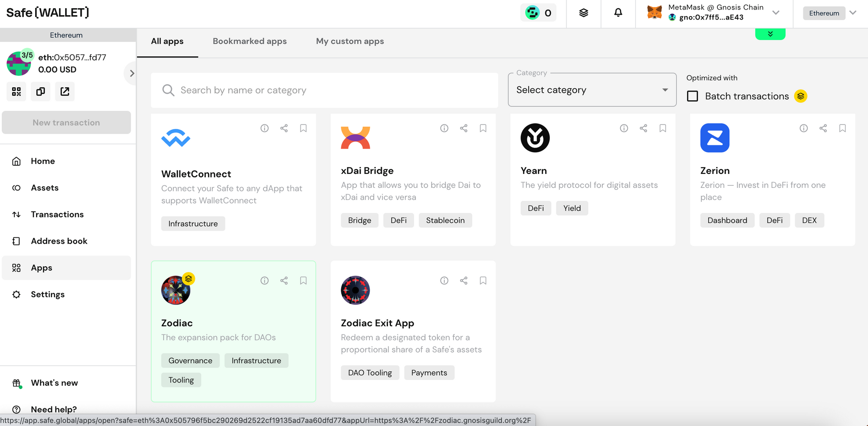Image resolution: width=868 pixels, height=426 pixels.
Task: Show info for Zodiac Exit App
Action: [444, 281]
